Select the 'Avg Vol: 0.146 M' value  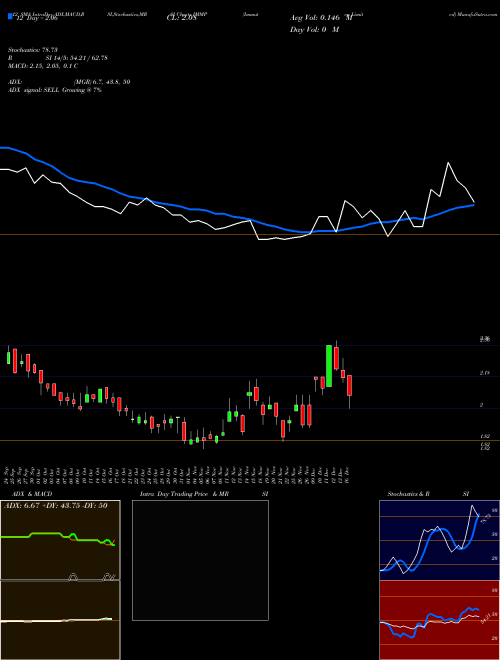pyautogui.click(x=321, y=18)
